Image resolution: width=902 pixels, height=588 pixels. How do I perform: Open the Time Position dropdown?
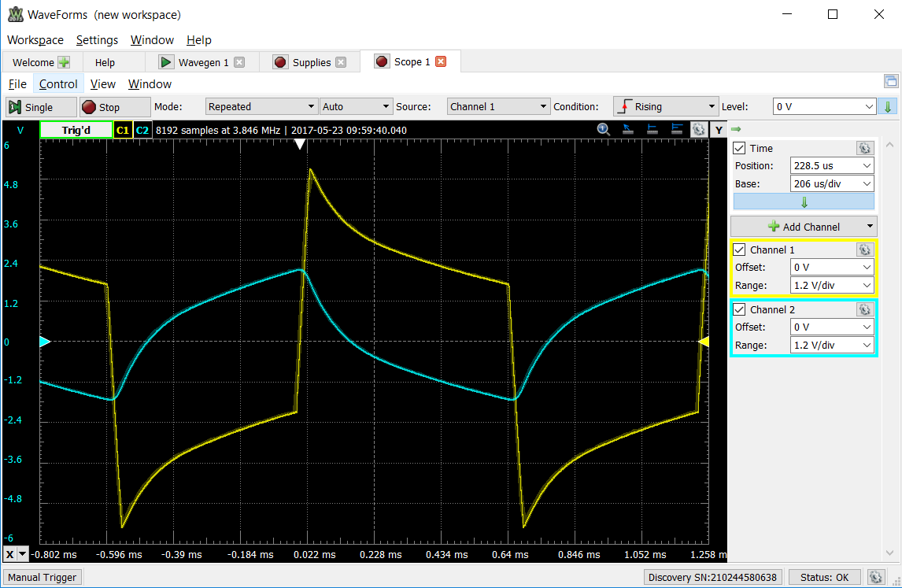(x=832, y=166)
